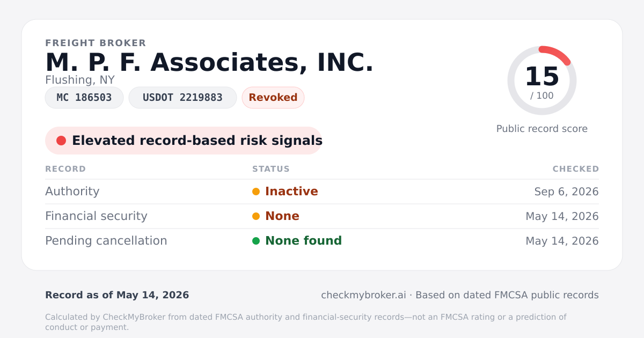The height and width of the screenshot is (338, 644).
Task: Click the Elevated record-based risk signals banner
Action: (x=184, y=141)
